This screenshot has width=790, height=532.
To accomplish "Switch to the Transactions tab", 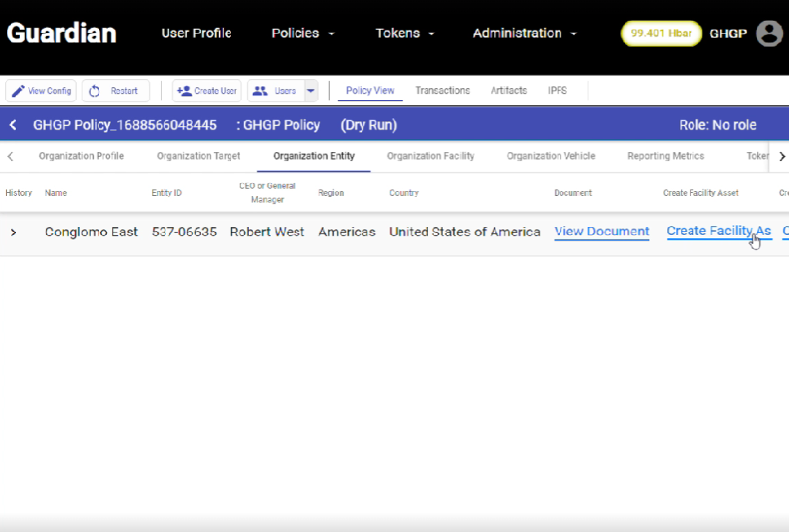I will click(442, 91).
